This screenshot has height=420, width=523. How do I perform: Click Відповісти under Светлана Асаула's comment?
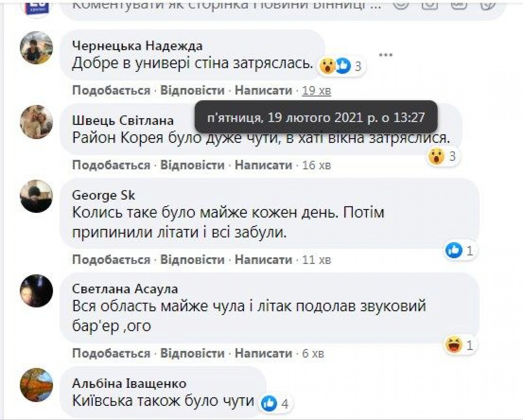point(192,354)
